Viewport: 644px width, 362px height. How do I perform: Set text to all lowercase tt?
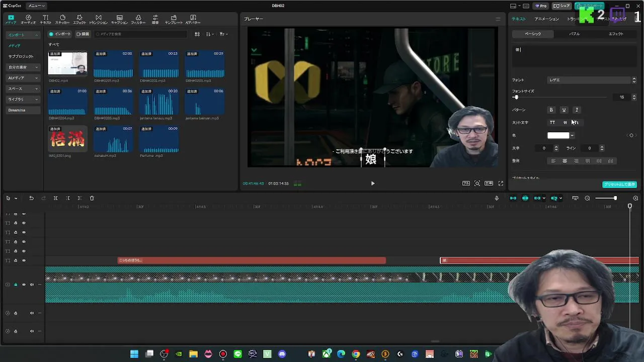(565, 123)
